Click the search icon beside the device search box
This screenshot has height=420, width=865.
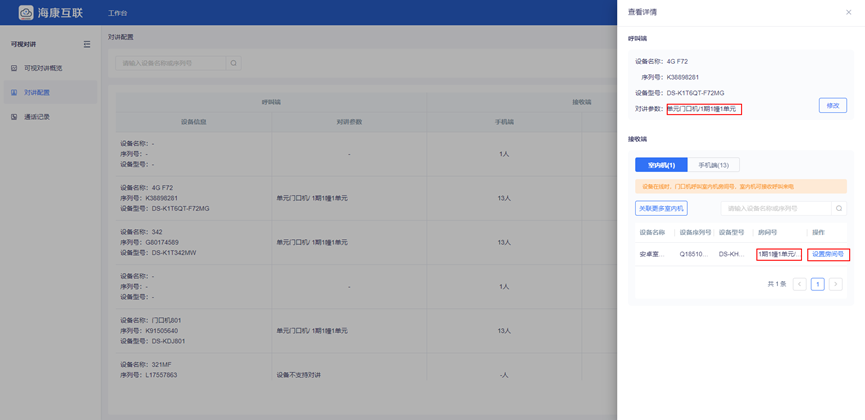pyautogui.click(x=234, y=63)
